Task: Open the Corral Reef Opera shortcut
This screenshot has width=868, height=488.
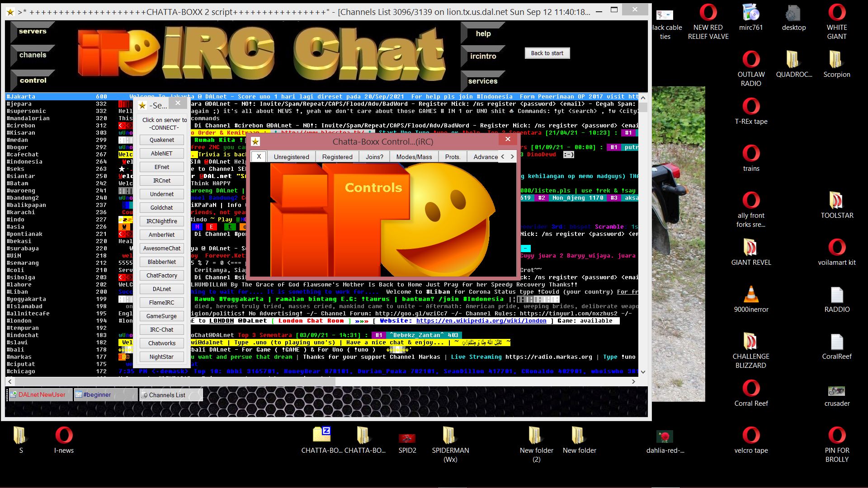Action: click(751, 394)
